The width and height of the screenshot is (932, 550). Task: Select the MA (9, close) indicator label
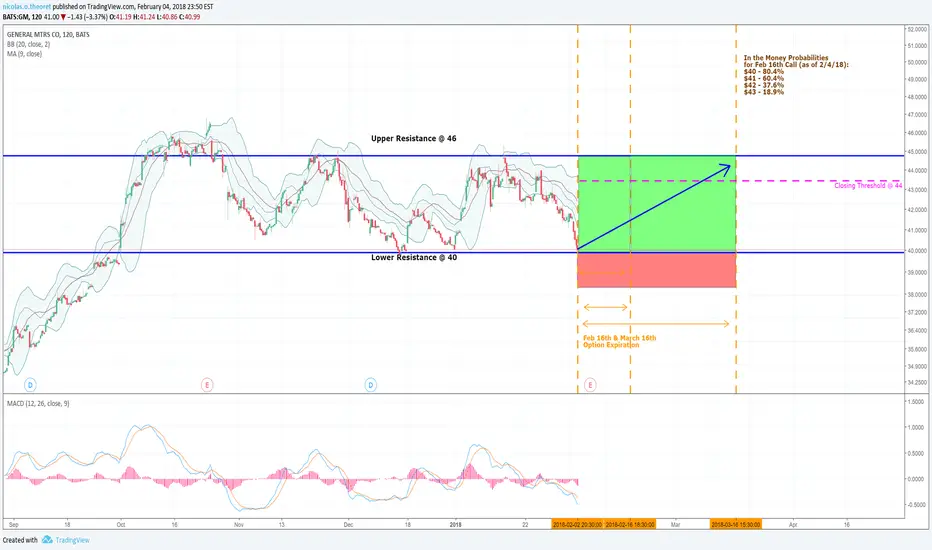click(24, 54)
